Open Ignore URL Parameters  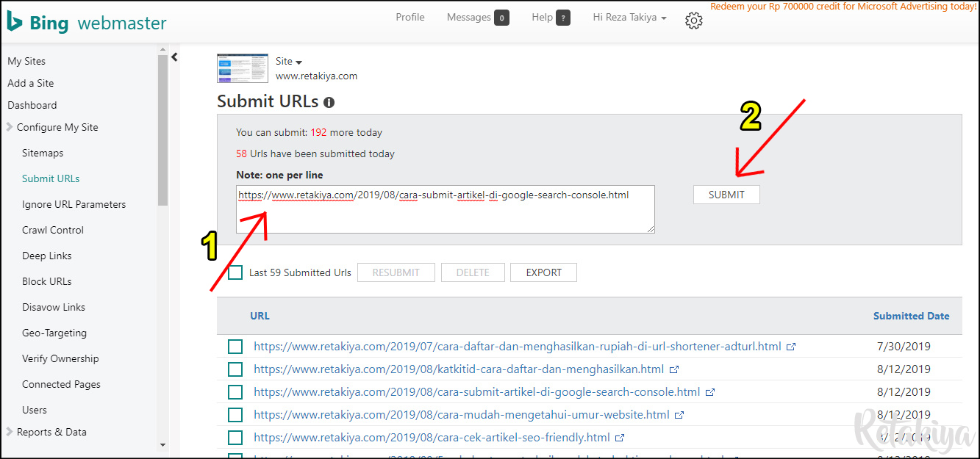pyautogui.click(x=74, y=204)
